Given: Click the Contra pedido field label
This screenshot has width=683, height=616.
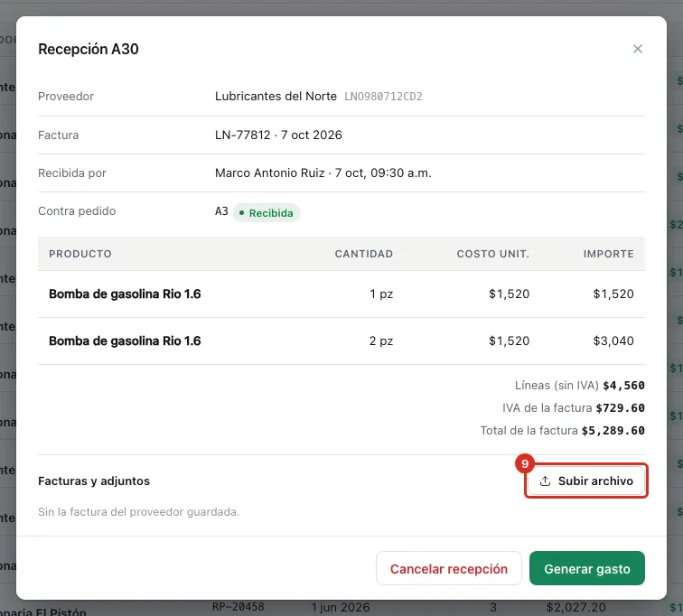Looking at the screenshot, I should [x=77, y=211].
